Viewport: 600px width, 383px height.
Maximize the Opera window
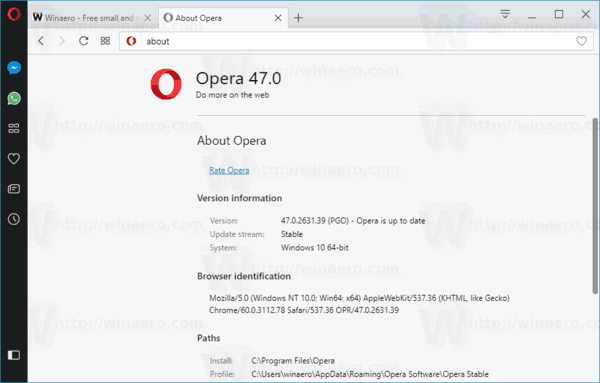coord(559,15)
